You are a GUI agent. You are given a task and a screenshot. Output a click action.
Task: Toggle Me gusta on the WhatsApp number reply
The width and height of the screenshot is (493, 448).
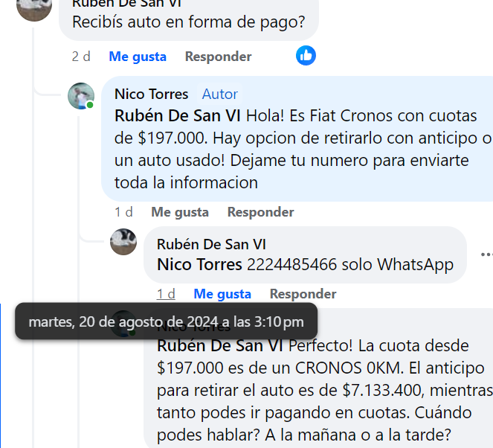[x=222, y=294]
